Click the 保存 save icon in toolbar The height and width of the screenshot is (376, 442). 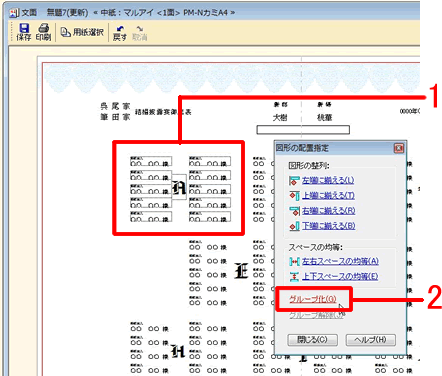click(24, 32)
